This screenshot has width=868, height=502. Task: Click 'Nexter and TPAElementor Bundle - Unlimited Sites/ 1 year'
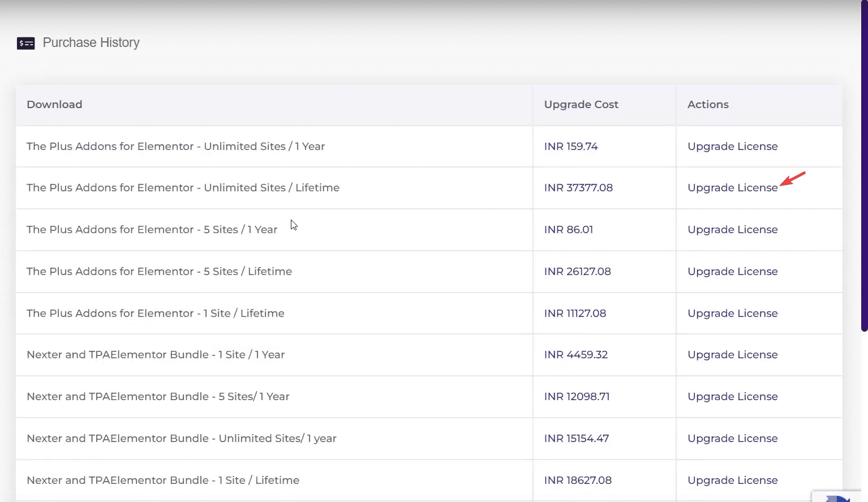[182, 438]
